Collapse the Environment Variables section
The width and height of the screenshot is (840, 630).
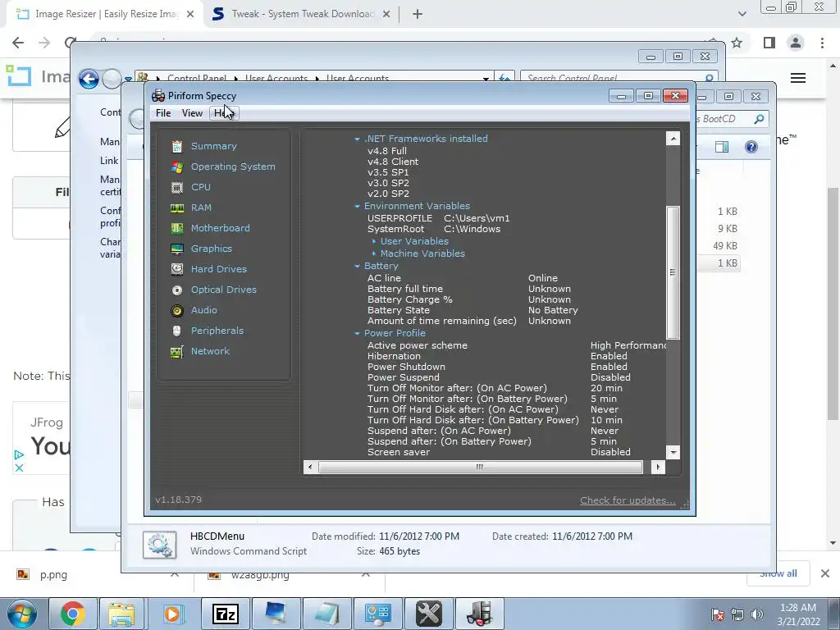click(x=357, y=206)
